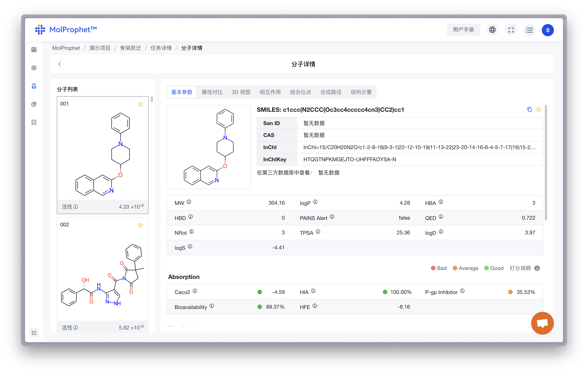This screenshot has width=588, height=374.
Task: Star molecule 001 in list
Action: click(x=140, y=104)
